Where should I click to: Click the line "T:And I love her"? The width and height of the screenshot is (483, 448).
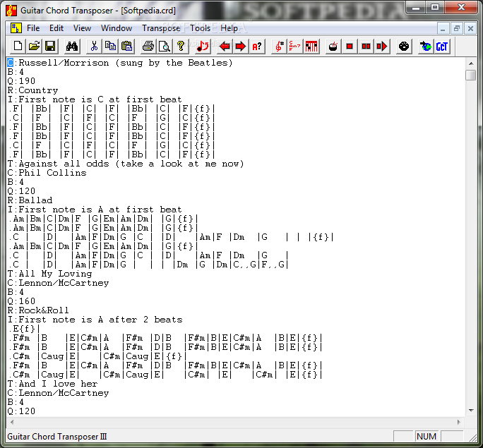tap(52, 384)
